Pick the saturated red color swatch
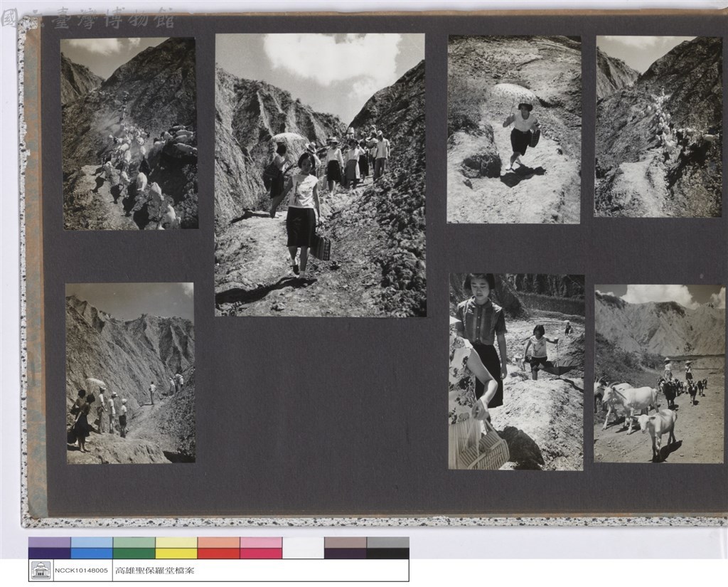 click(218, 554)
